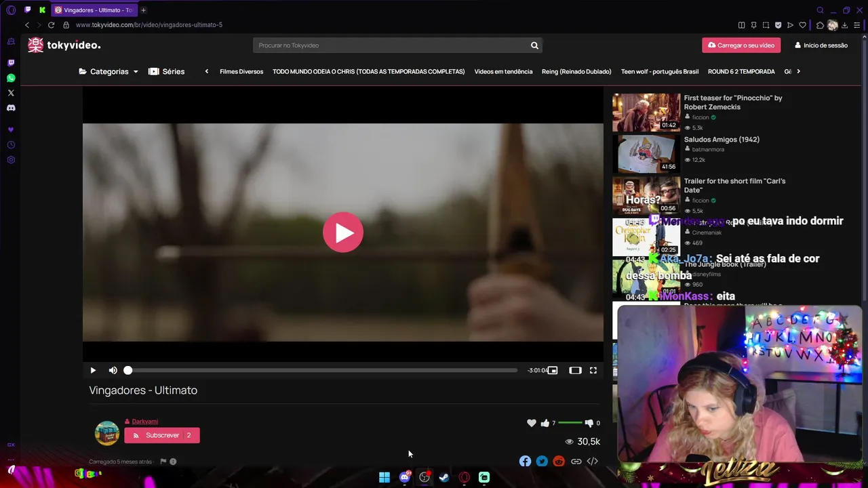This screenshot has height=488, width=868.
Task: Click the small play icon in player controls
Action: coord(93,370)
